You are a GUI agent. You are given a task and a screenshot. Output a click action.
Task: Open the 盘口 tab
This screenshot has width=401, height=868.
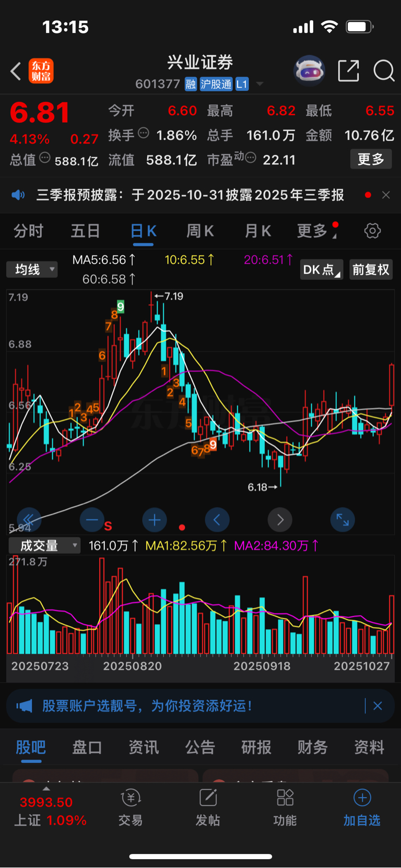(x=87, y=747)
